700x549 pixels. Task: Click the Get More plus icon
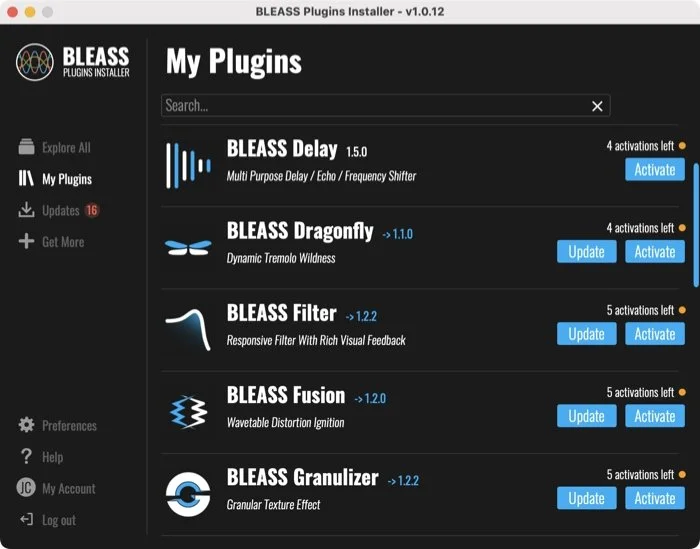26,241
